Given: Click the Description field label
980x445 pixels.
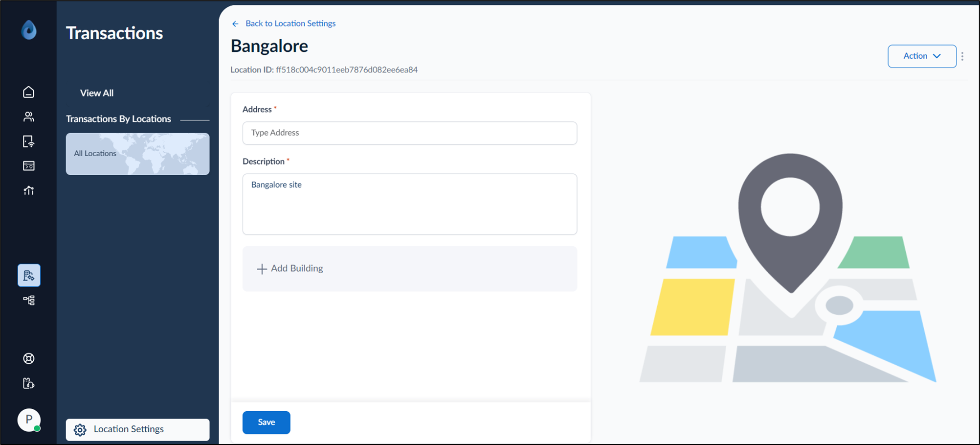Looking at the screenshot, I should 264,162.
